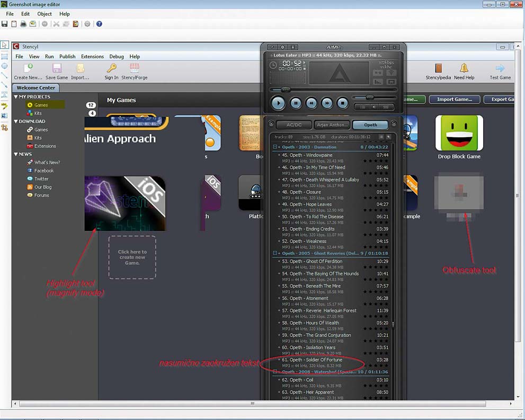Open the Stencyl Publish menu
This screenshot has width=525, height=420.
click(67, 57)
